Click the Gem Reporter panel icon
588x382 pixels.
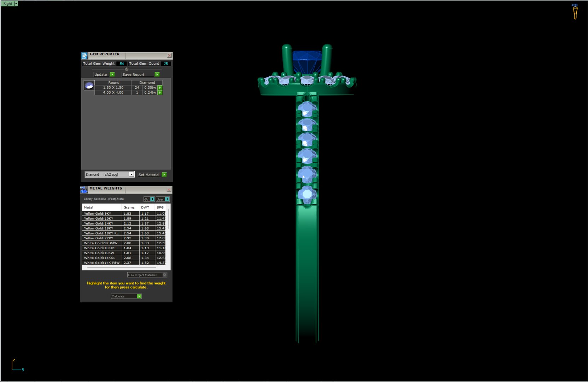point(84,56)
